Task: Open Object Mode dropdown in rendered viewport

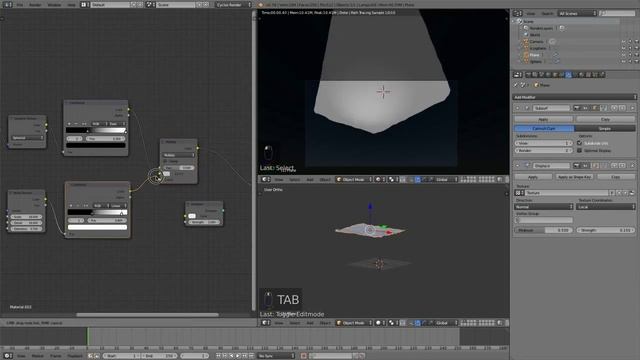Action: (x=354, y=180)
